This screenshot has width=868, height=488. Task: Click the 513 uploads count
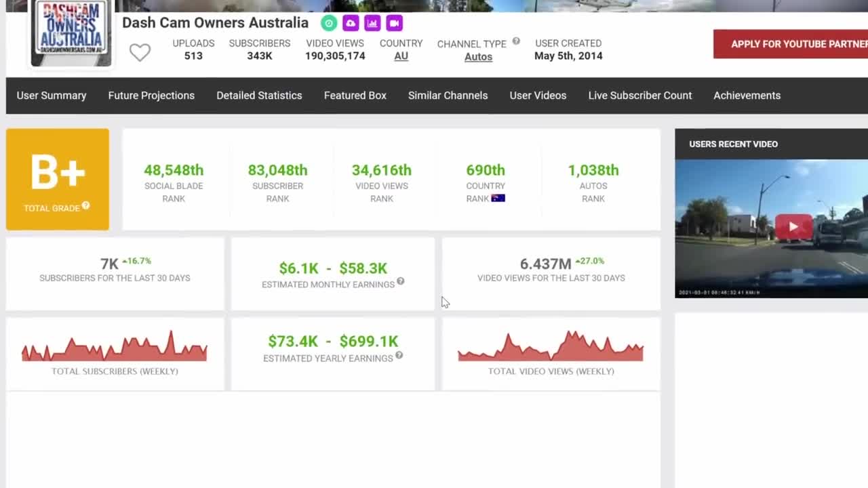(193, 56)
